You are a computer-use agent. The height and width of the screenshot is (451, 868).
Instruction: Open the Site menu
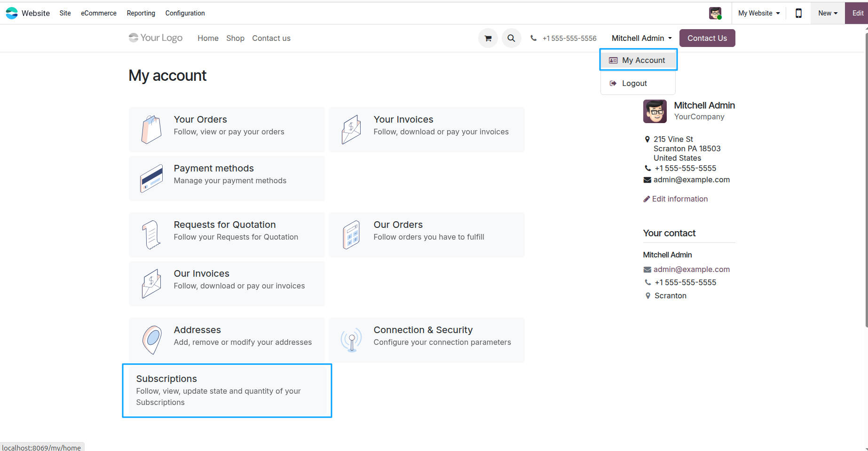click(x=65, y=13)
